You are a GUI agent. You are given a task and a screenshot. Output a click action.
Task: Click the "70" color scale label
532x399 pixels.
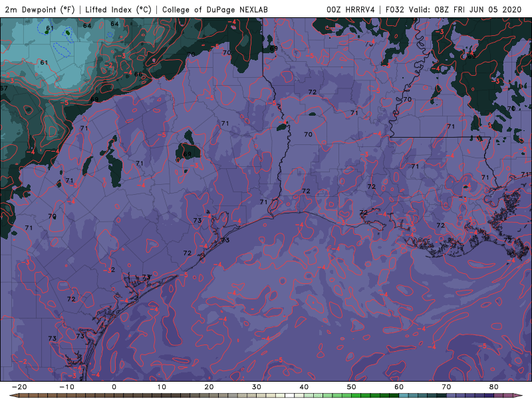pos(446,387)
